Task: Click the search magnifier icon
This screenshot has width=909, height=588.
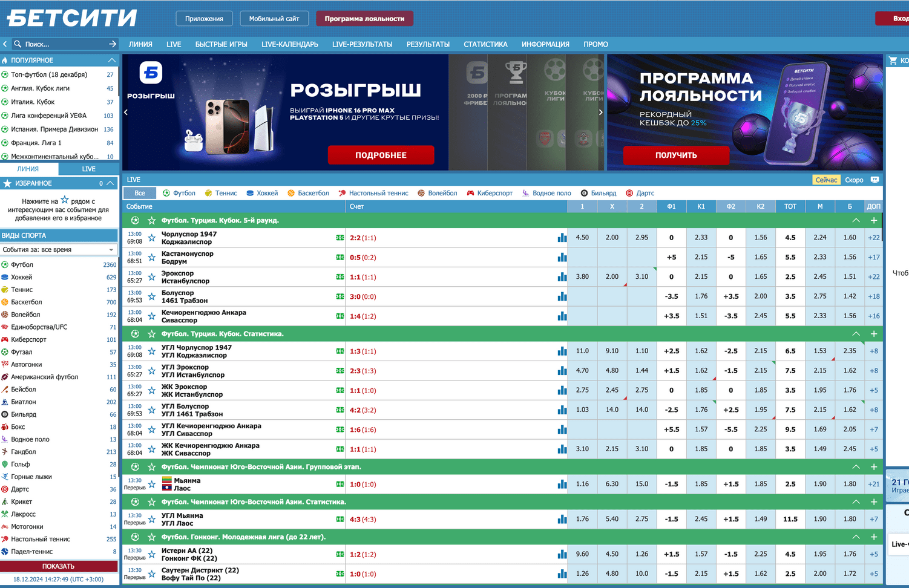Action: click(18, 44)
